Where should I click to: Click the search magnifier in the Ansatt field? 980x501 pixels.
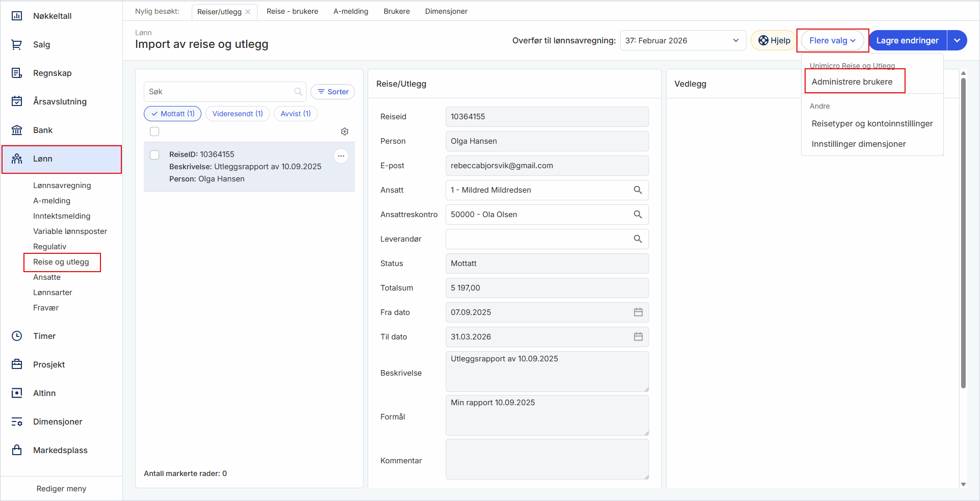point(637,190)
